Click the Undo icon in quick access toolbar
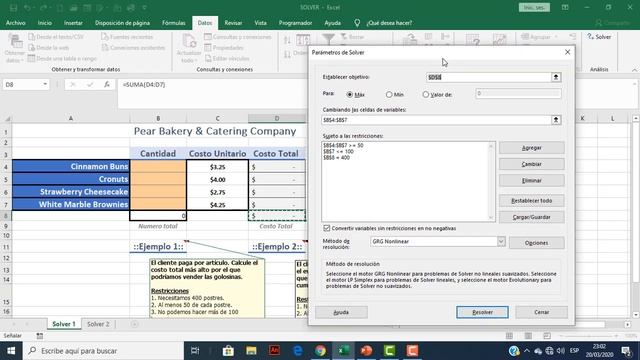The image size is (640, 360). 27,7
